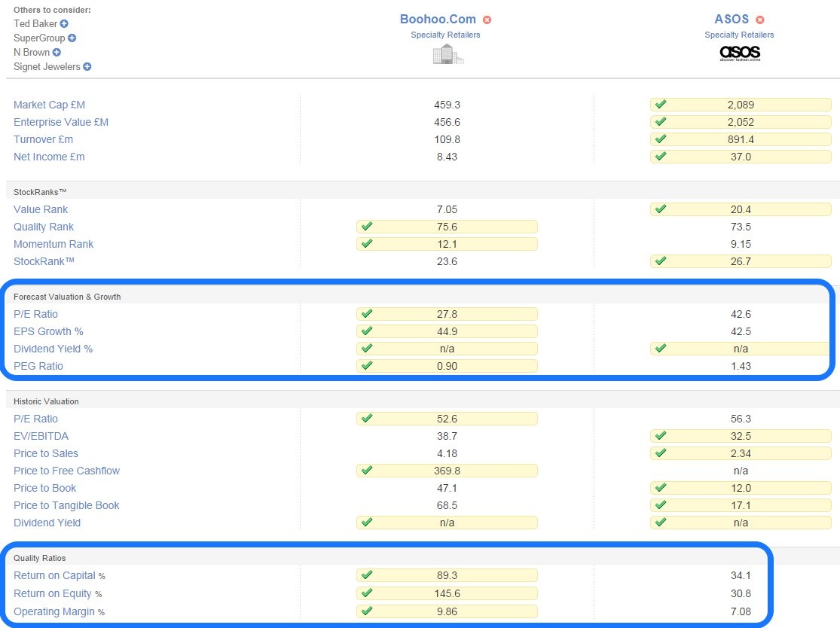Add Signet Jewelers via plus icon
840x628 pixels.
click(x=87, y=67)
